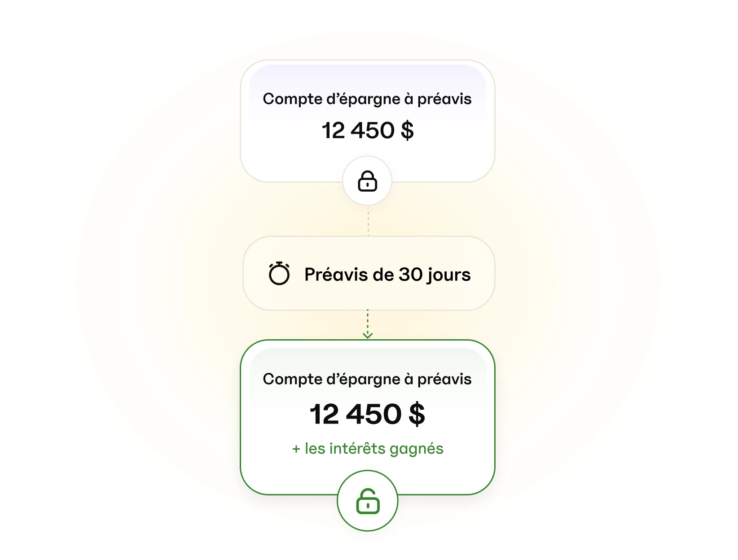Select the bottom Compte d'épargne à préavis title
Image resolution: width=738 pixels, height=560 pixels.
coord(367,379)
